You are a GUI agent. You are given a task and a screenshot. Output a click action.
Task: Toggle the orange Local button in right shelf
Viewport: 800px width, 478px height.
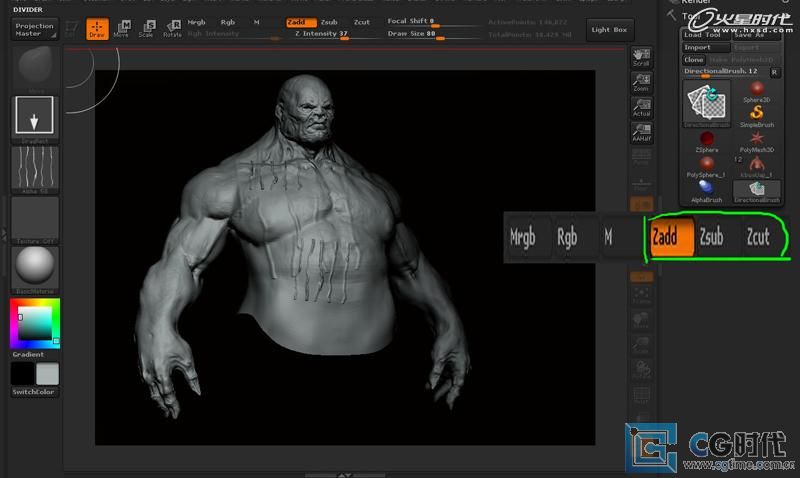coord(641,204)
